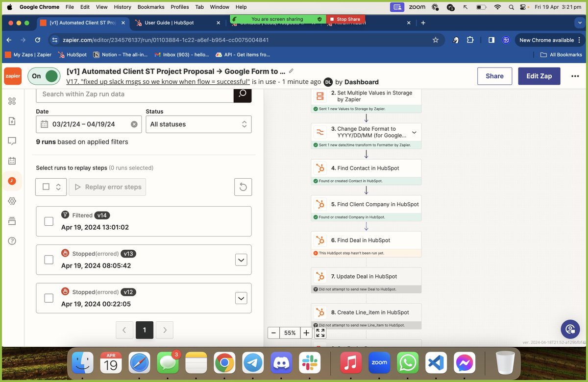Screen dimensions: 588x382
Task: Check the Stopped v13 run checkbox
Action: pos(49,260)
